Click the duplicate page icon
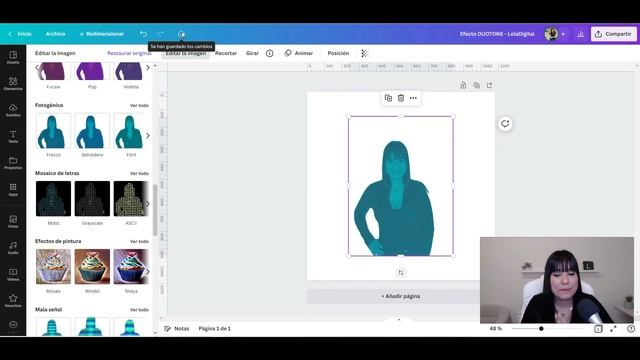This screenshot has width=640, height=360. point(476,85)
